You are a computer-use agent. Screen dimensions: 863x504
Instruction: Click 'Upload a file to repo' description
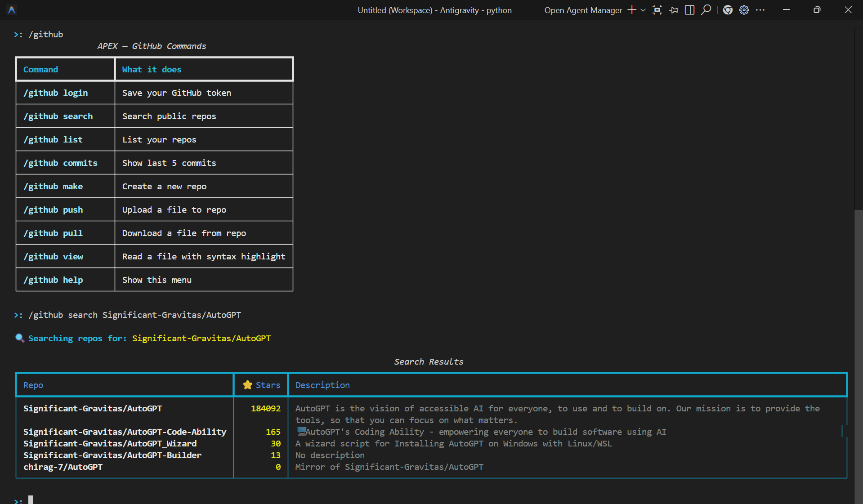[174, 210]
